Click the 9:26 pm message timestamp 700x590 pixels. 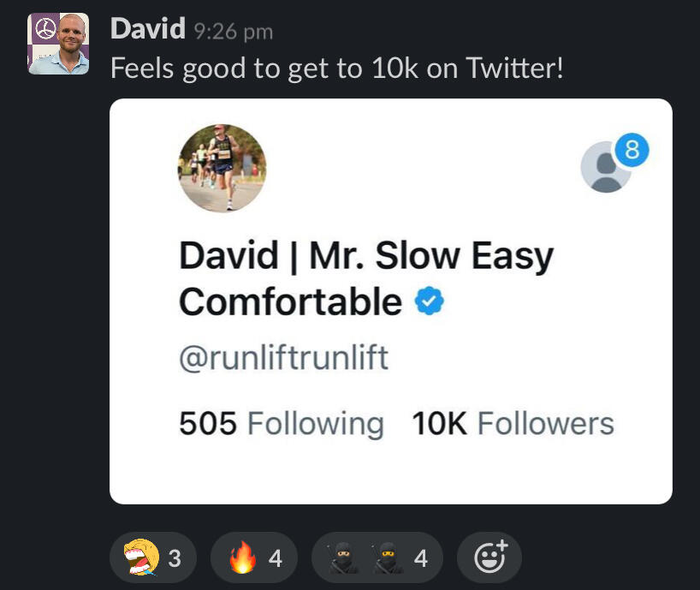click(x=233, y=32)
